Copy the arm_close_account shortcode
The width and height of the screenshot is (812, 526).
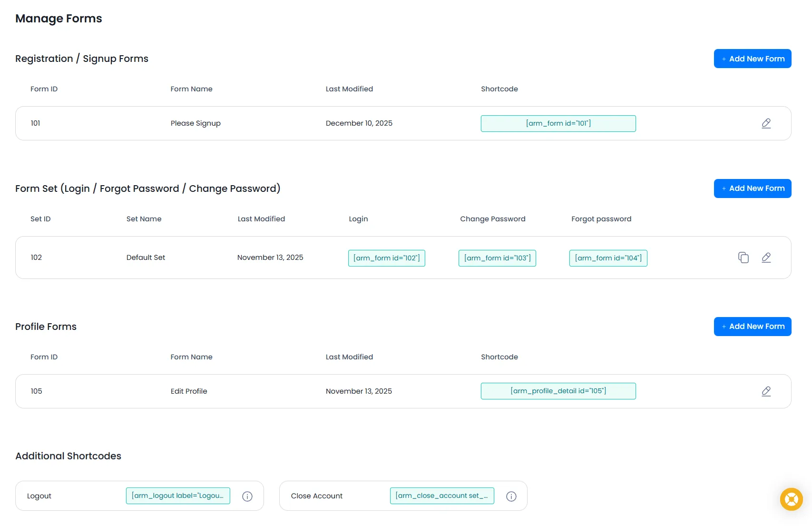coord(441,496)
